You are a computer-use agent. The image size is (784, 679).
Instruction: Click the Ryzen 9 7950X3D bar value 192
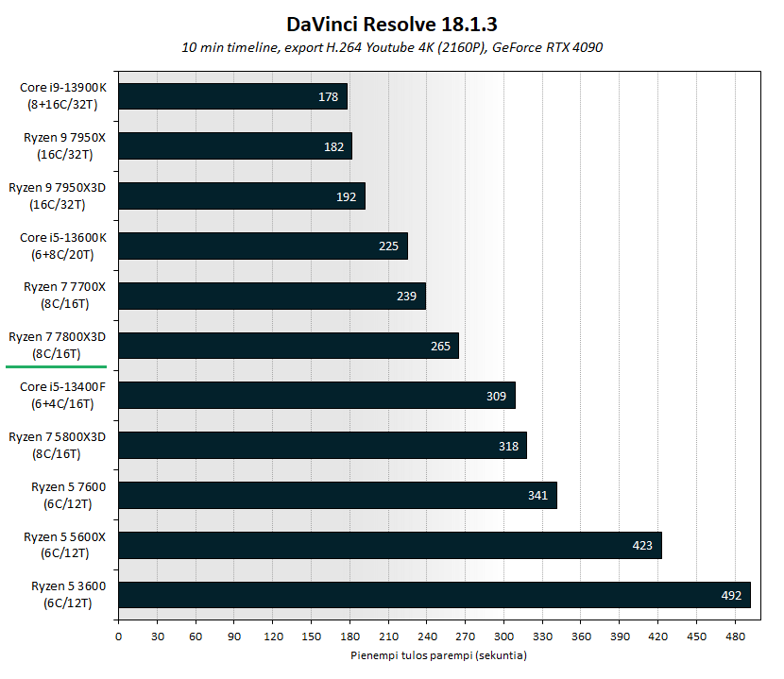point(346,196)
